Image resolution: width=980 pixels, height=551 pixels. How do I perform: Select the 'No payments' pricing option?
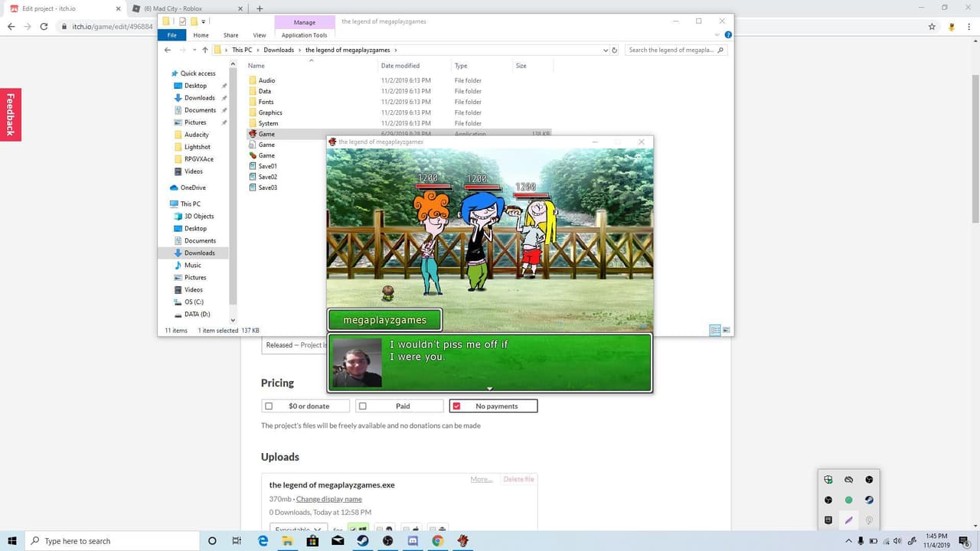(493, 406)
